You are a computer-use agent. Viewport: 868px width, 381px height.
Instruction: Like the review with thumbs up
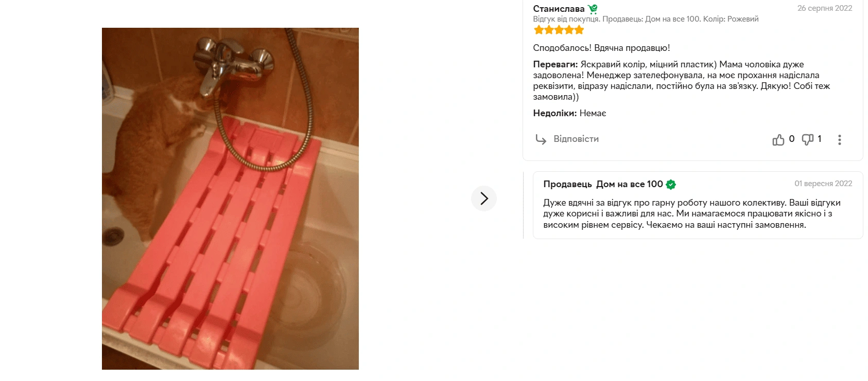(778, 139)
